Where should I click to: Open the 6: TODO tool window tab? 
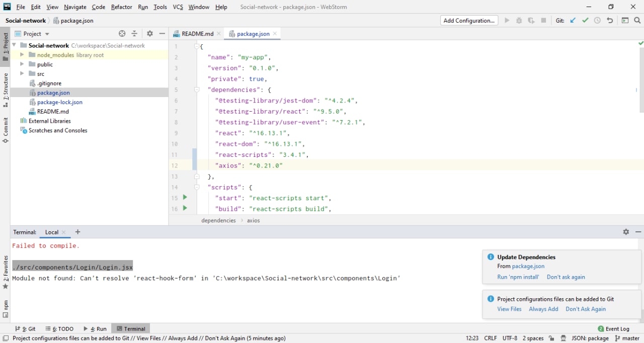tap(59, 328)
